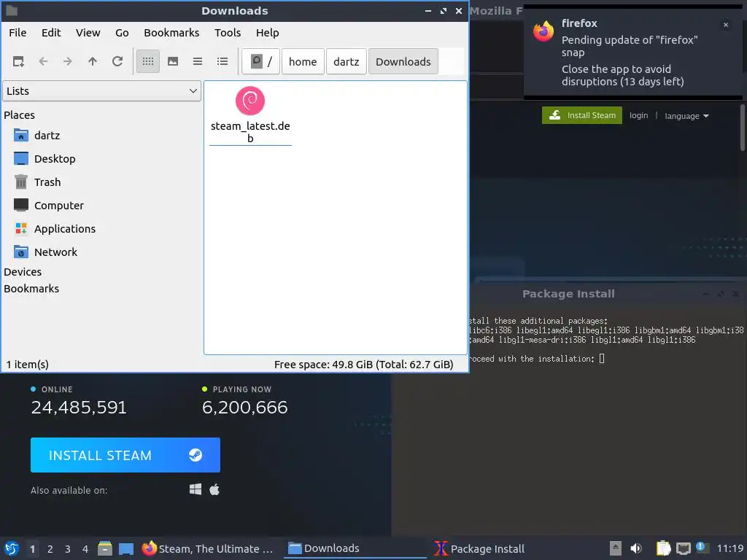Screen dimensions: 747x560
Task: Select the dartz path button
Action: pyautogui.click(x=347, y=61)
